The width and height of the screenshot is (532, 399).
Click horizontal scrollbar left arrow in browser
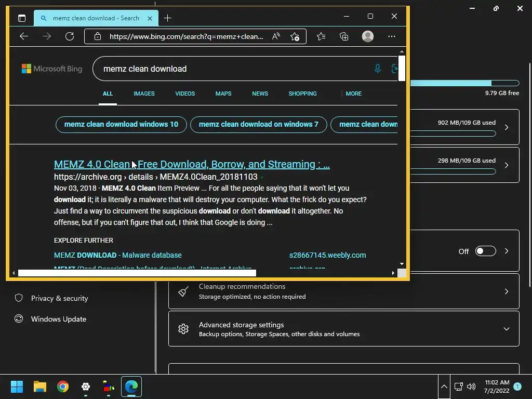tap(14, 273)
